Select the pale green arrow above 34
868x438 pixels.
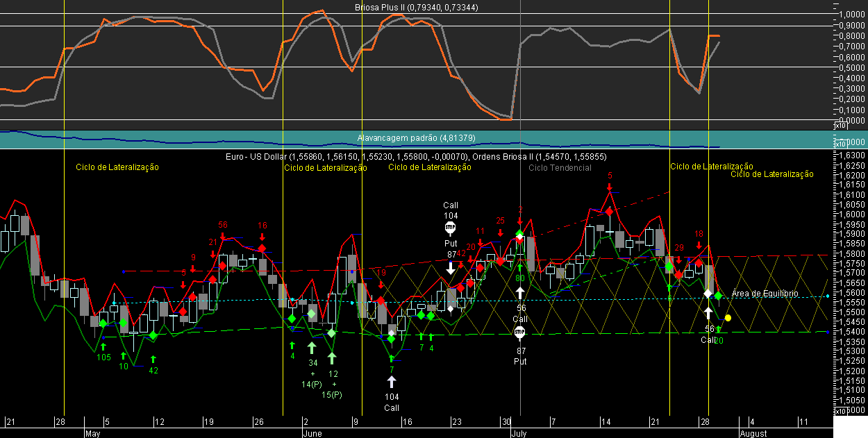click(x=312, y=346)
